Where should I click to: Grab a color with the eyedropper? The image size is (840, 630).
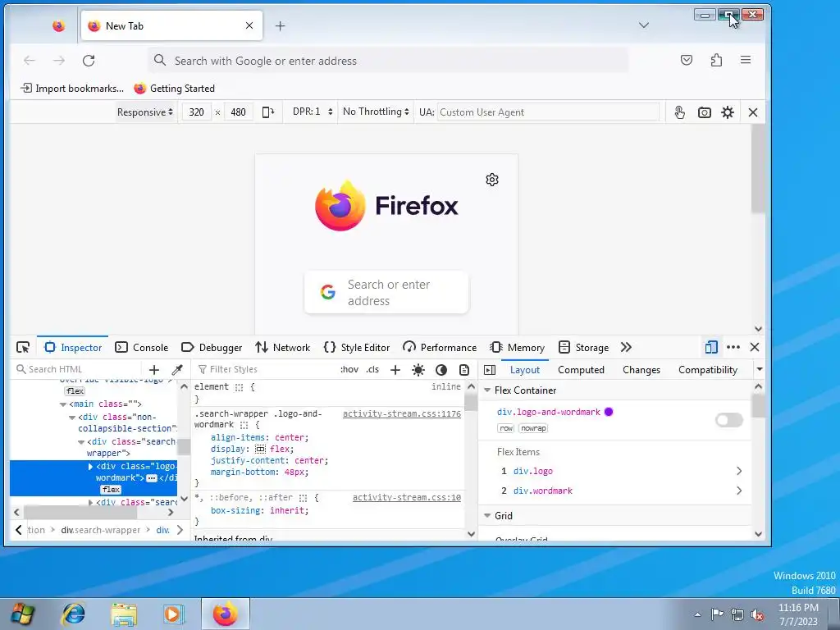coord(177,370)
